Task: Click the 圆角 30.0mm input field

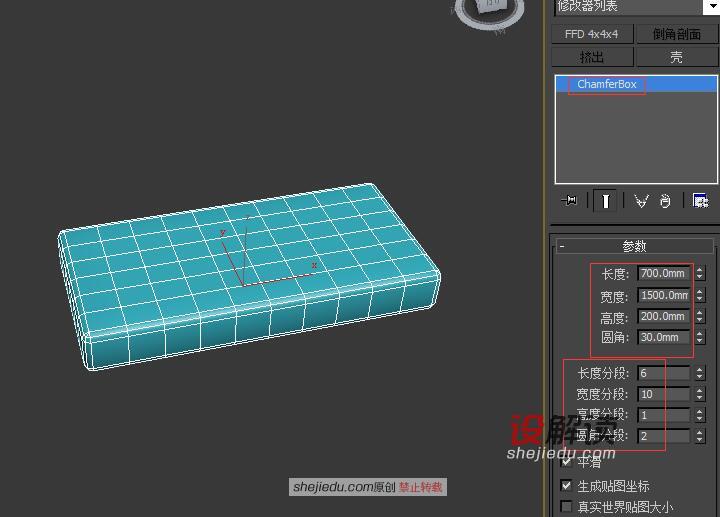Action: (664, 337)
